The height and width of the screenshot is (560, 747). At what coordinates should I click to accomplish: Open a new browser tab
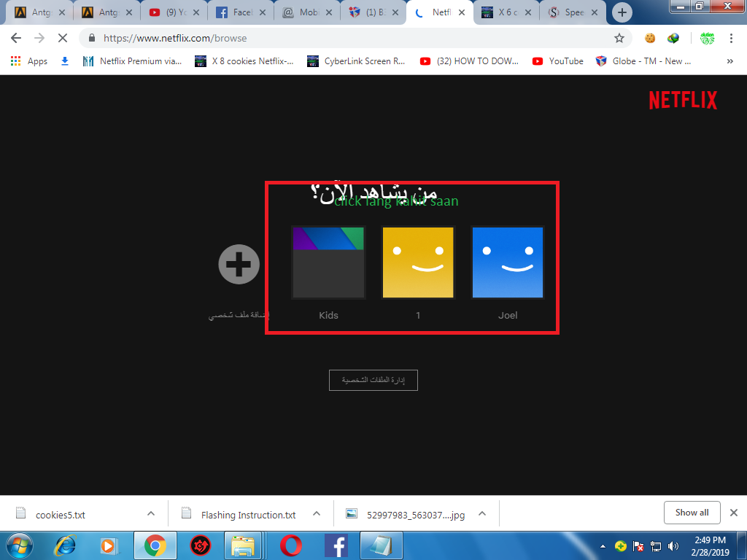click(x=622, y=12)
